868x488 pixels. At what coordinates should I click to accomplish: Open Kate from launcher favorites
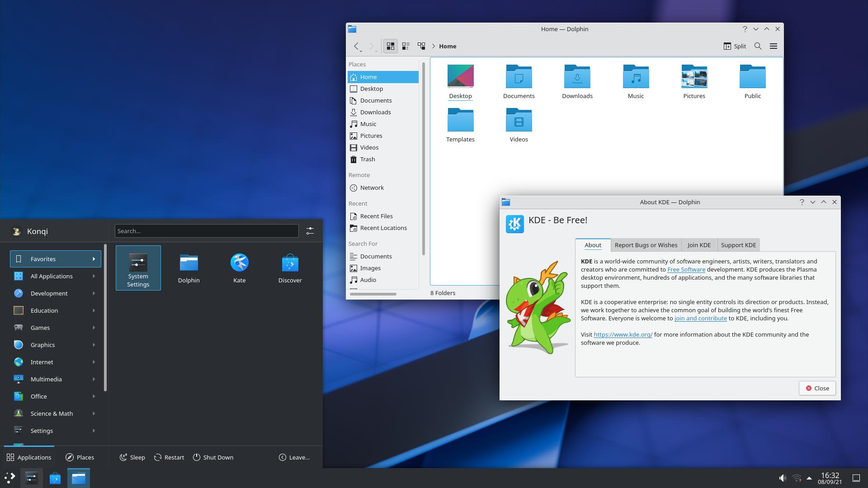coord(239,268)
